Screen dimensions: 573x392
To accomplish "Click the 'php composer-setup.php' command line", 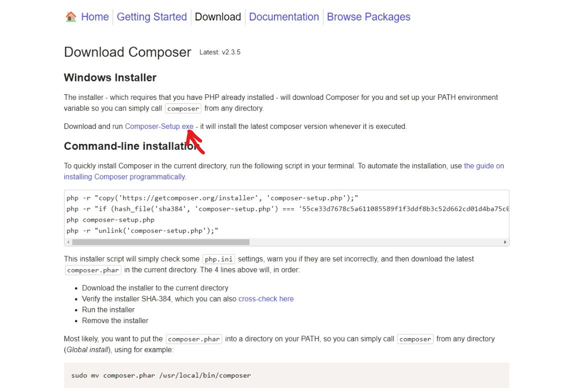I will click(x=110, y=220).
